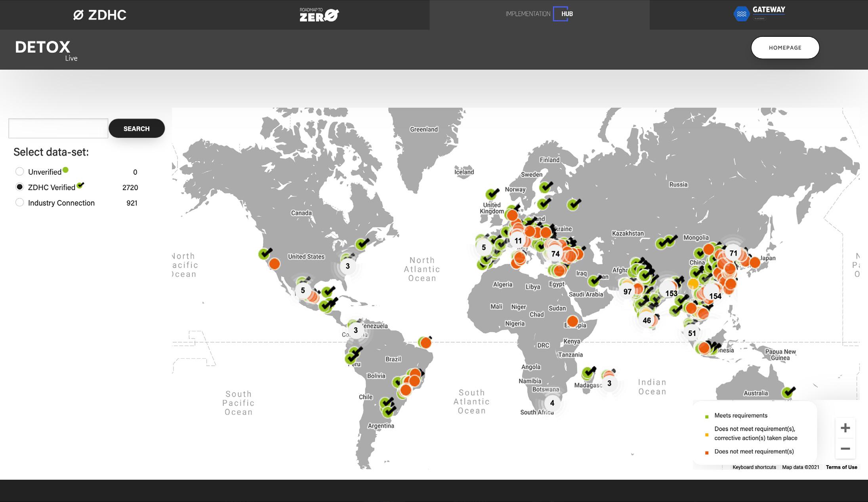Click the 74 cluster marker in Europe
Viewport: 868px width, 502px height.
pos(555,254)
